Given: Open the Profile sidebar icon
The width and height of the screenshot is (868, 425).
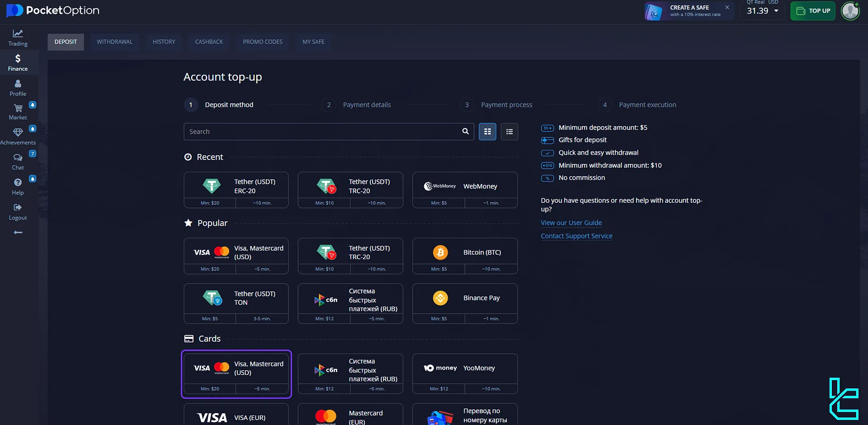Looking at the screenshot, I should tap(18, 84).
